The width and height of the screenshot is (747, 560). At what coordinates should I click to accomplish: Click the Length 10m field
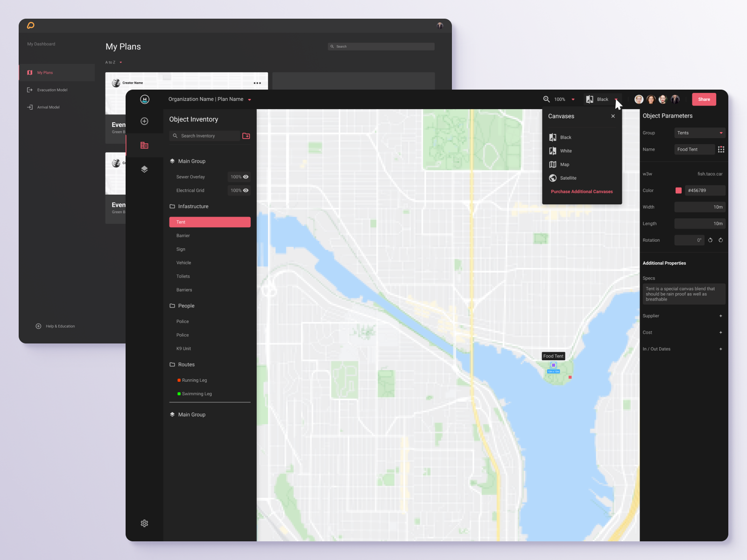click(x=700, y=224)
